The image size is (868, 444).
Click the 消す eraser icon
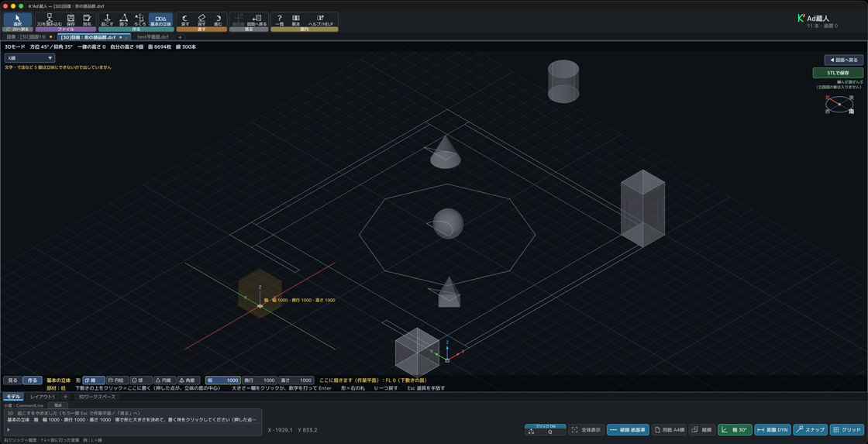point(201,20)
